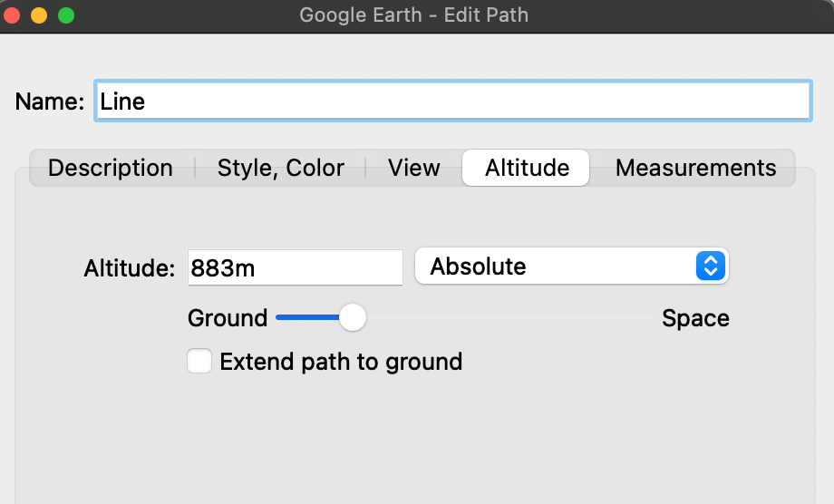Image resolution: width=834 pixels, height=504 pixels.
Task: Click the Altitude field showing 883m
Action: 296,267
